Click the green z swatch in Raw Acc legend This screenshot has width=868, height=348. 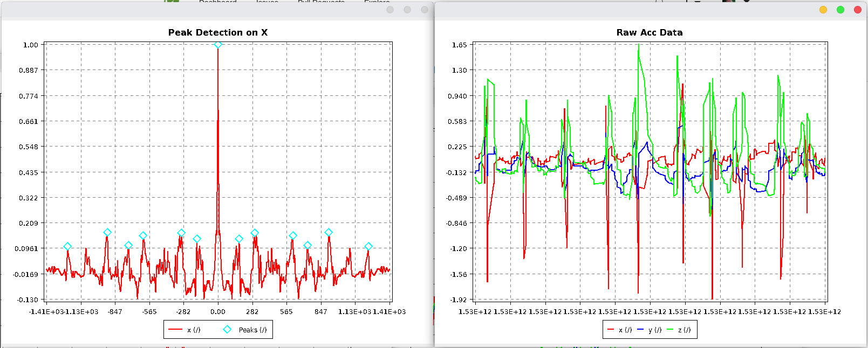[671, 330]
